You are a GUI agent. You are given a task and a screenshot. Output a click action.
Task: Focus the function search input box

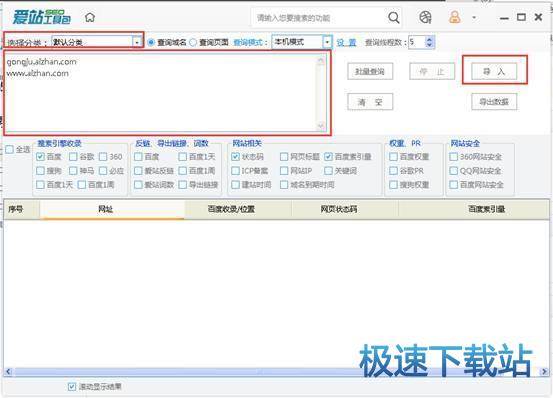pos(319,18)
